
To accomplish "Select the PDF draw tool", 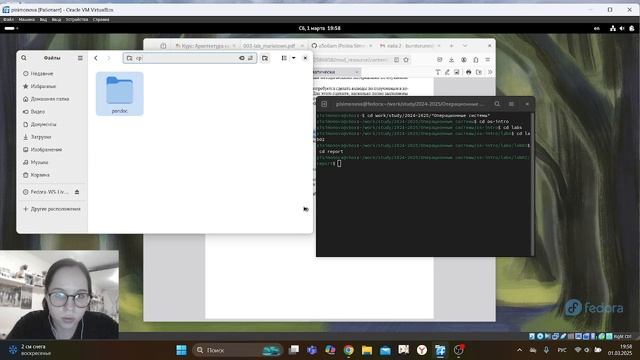I will click(x=447, y=72).
